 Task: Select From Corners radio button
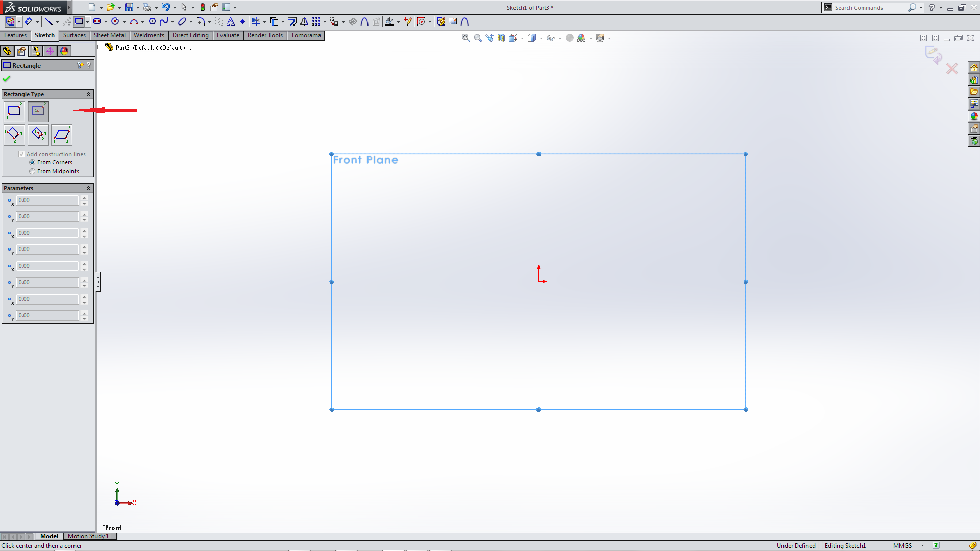coord(32,162)
